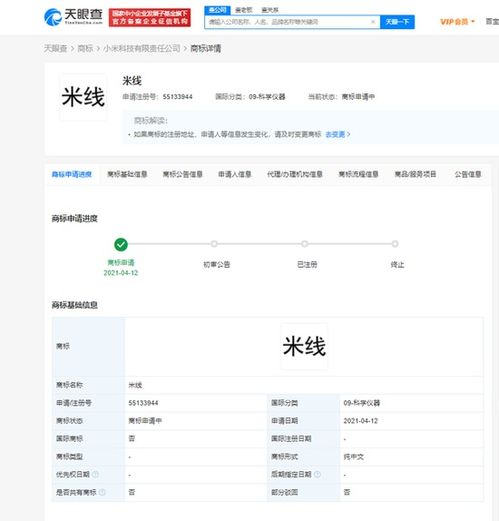Open the 商标流程信息 tab
The height and width of the screenshot is (521, 499).
click(358, 174)
